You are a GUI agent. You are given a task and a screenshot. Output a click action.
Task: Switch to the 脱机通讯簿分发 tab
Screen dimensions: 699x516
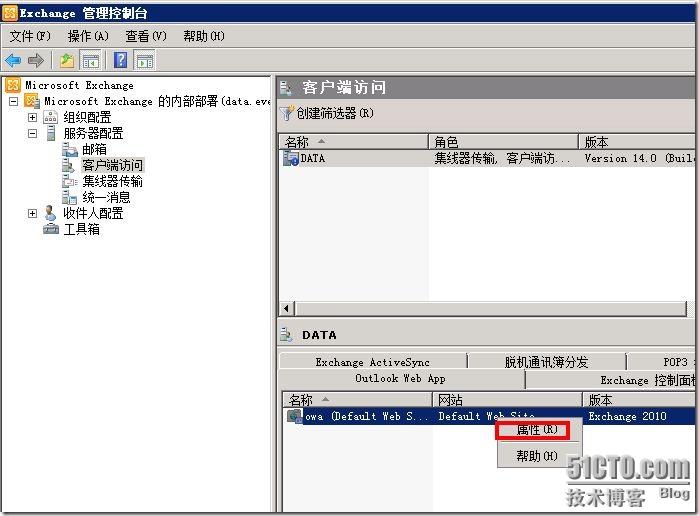click(x=546, y=362)
